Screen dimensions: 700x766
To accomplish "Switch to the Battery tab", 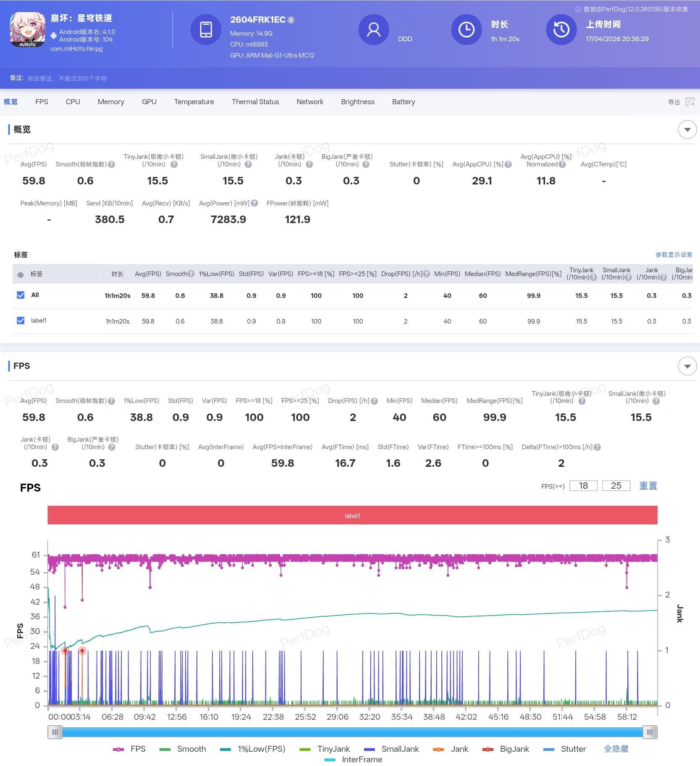I will [403, 102].
